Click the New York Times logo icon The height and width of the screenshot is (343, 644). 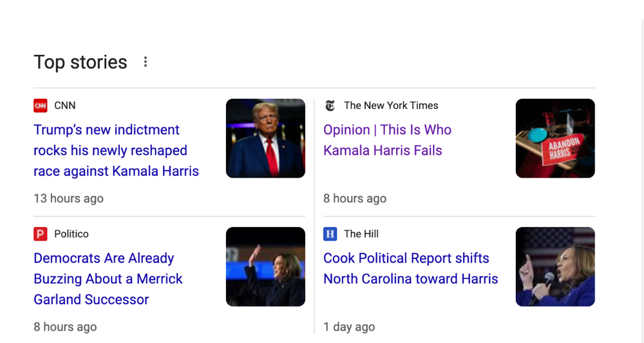[x=330, y=106]
